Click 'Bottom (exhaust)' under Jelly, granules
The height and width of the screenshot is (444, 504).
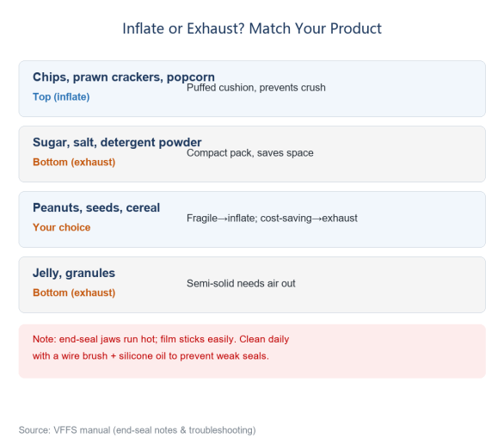pos(74,293)
